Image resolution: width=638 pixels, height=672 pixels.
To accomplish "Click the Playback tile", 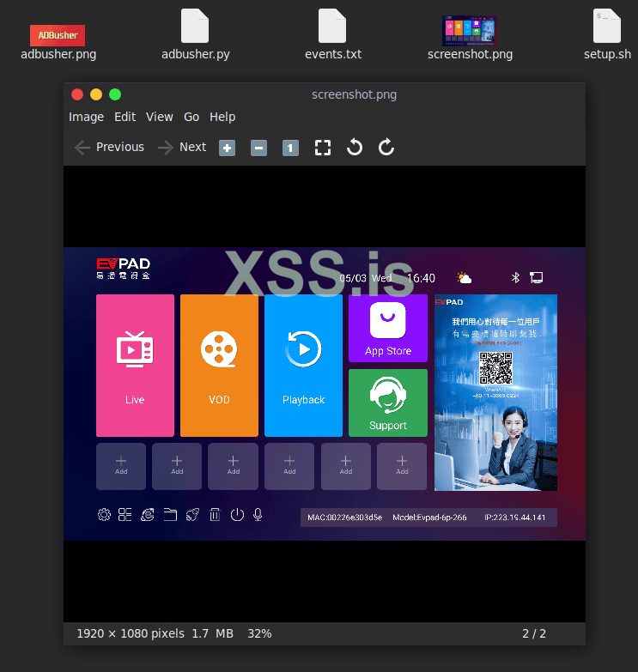I will coord(304,365).
